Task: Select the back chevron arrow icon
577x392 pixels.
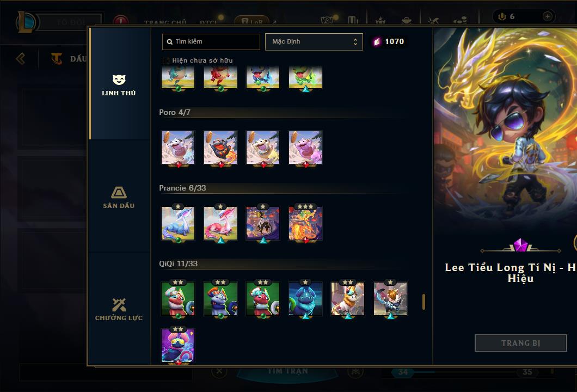Action: tap(21, 58)
